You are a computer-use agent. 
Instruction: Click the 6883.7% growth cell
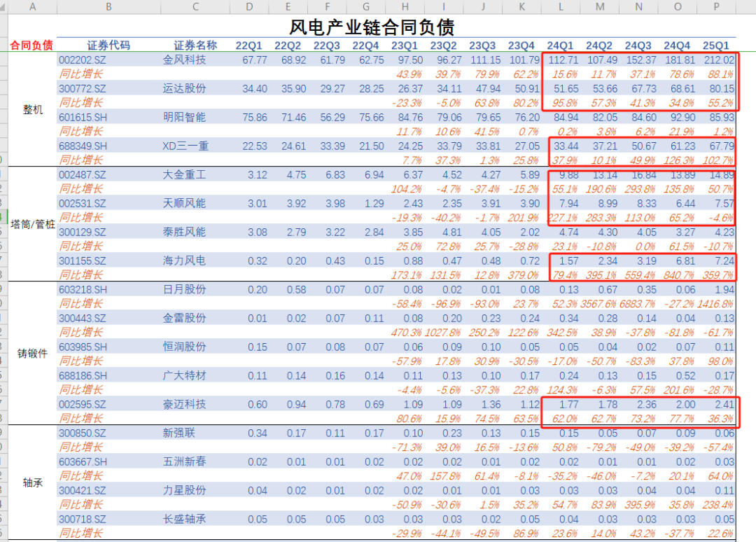coord(638,304)
